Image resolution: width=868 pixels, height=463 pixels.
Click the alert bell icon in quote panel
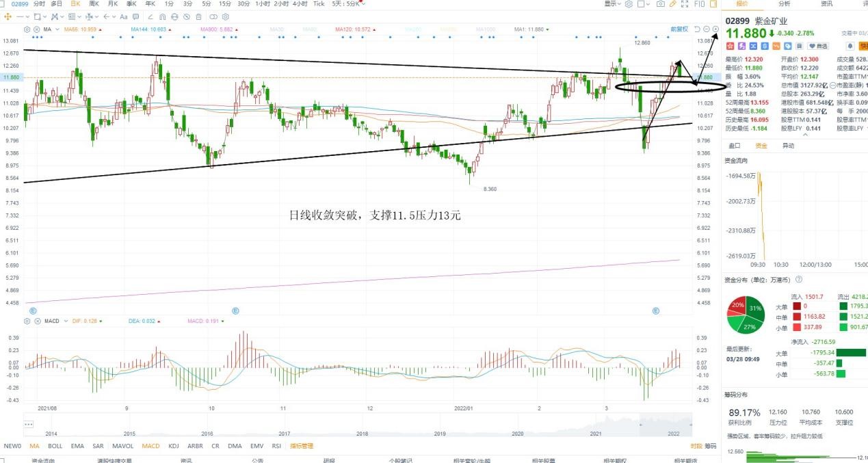click(850, 46)
